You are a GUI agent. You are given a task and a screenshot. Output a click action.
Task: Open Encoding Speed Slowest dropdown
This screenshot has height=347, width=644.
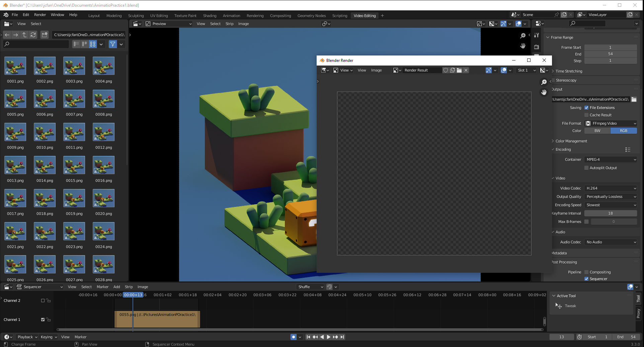tap(611, 205)
